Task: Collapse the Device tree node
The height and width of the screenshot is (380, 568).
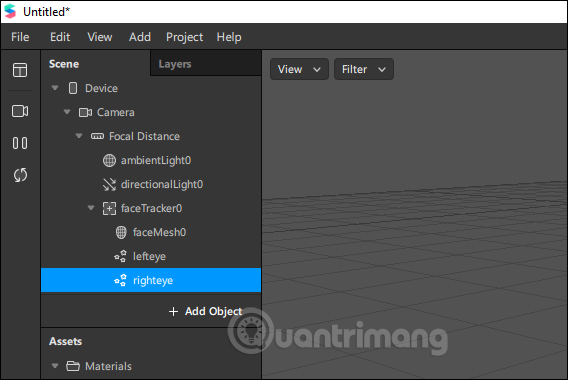Action: click(x=55, y=88)
